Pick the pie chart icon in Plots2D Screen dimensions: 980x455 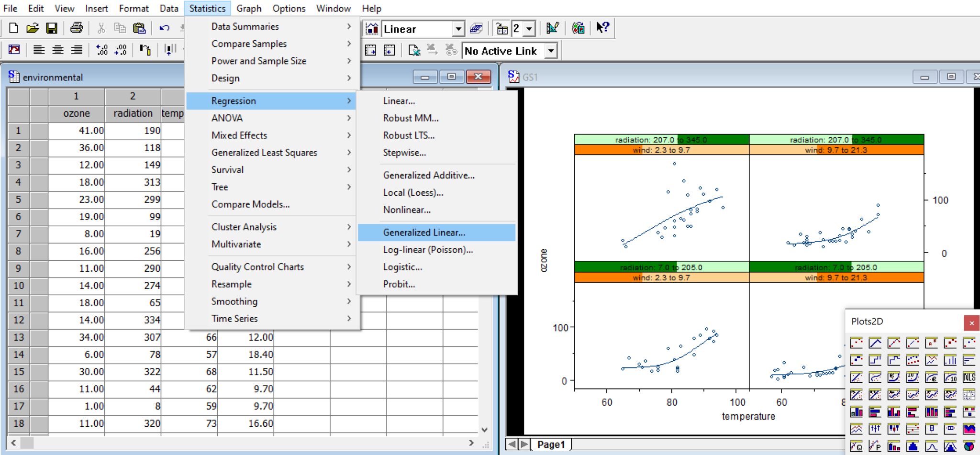[x=969, y=446]
